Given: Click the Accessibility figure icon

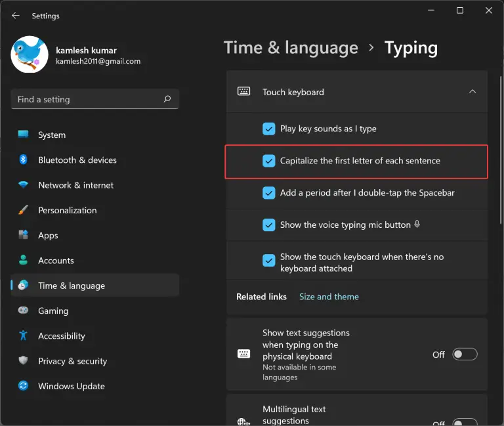Looking at the screenshot, I should coord(23,335).
